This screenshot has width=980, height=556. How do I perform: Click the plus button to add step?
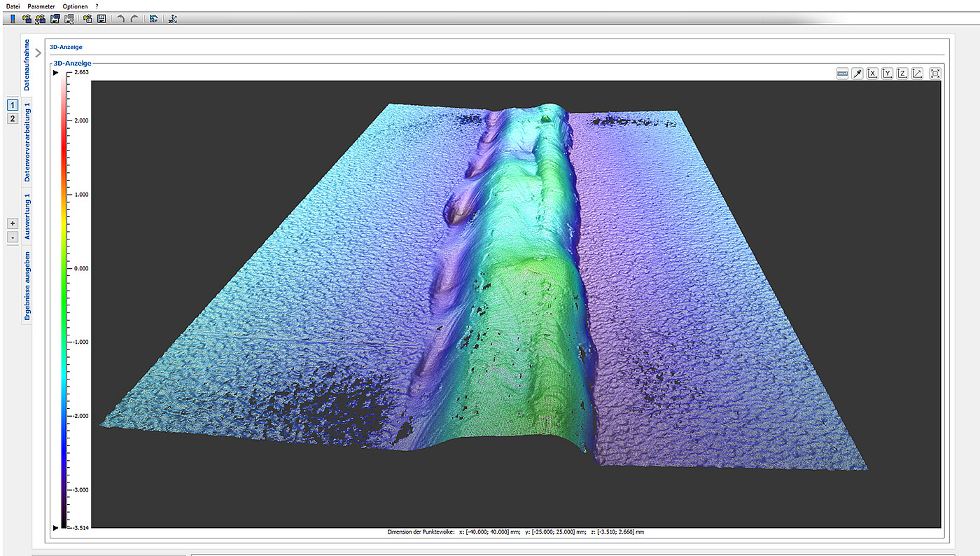pyautogui.click(x=13, y=223)
